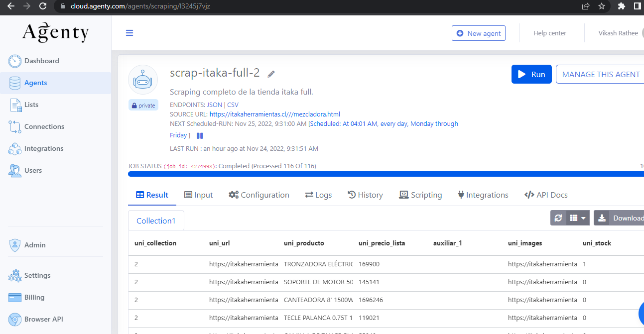Click the uni_collection column header
This screenshot has height=334, width=644.
[155, 243]
